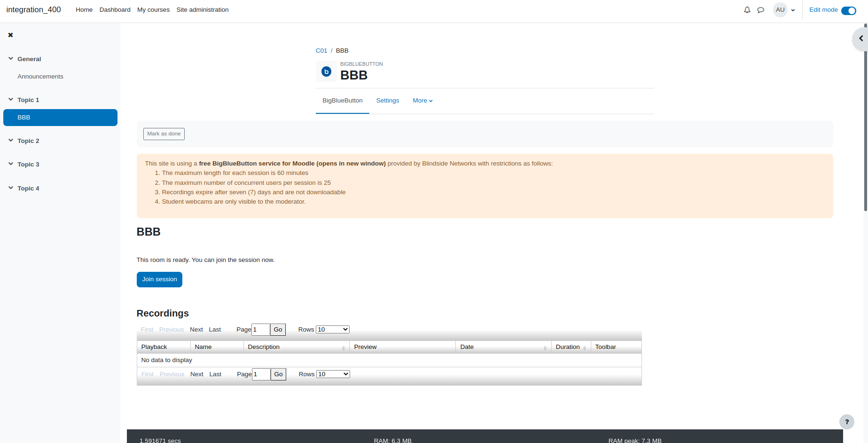Click the 'No data to display' row
The image size is (868, 443).
coord(389,360)
